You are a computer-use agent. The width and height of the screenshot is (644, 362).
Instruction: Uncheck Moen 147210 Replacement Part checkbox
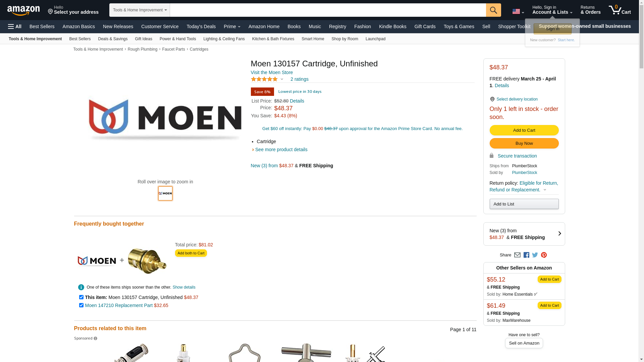81,305
